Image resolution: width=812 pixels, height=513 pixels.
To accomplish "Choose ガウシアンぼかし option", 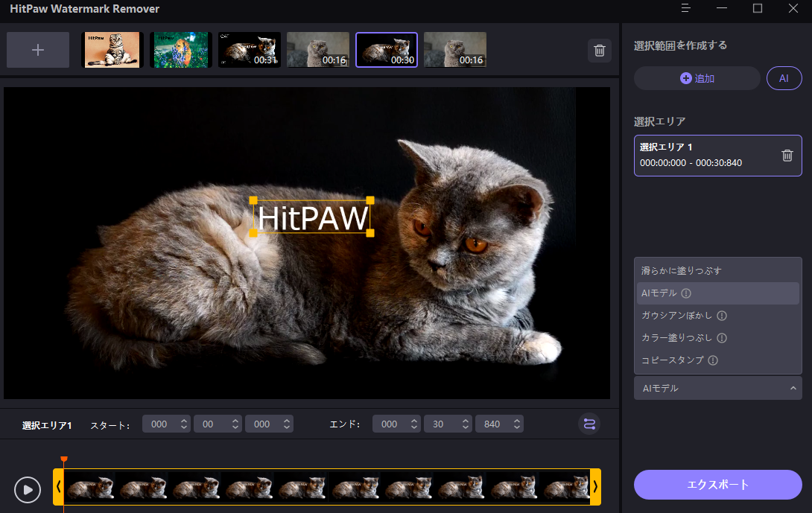I will 717,315.
